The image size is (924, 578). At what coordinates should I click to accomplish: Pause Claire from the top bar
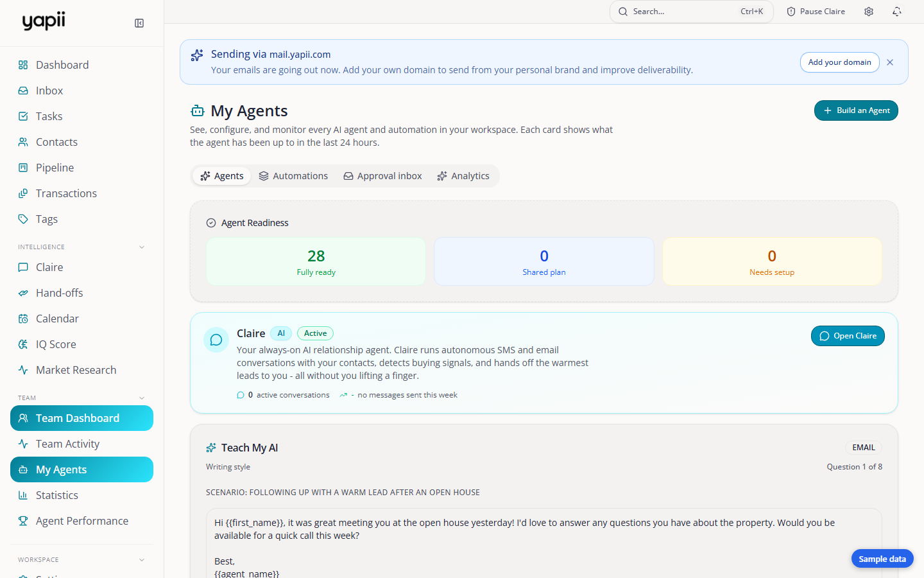[816, 12]
